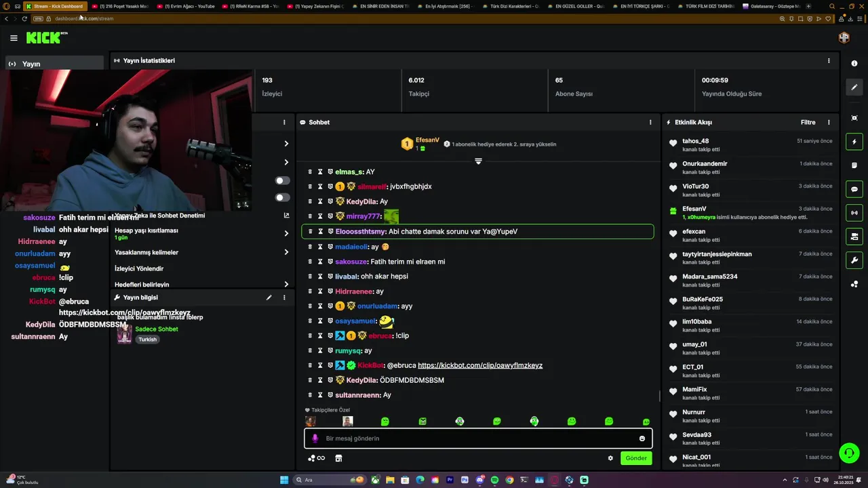
Task: Open the green support headset bubble
Action: (849, 452)
